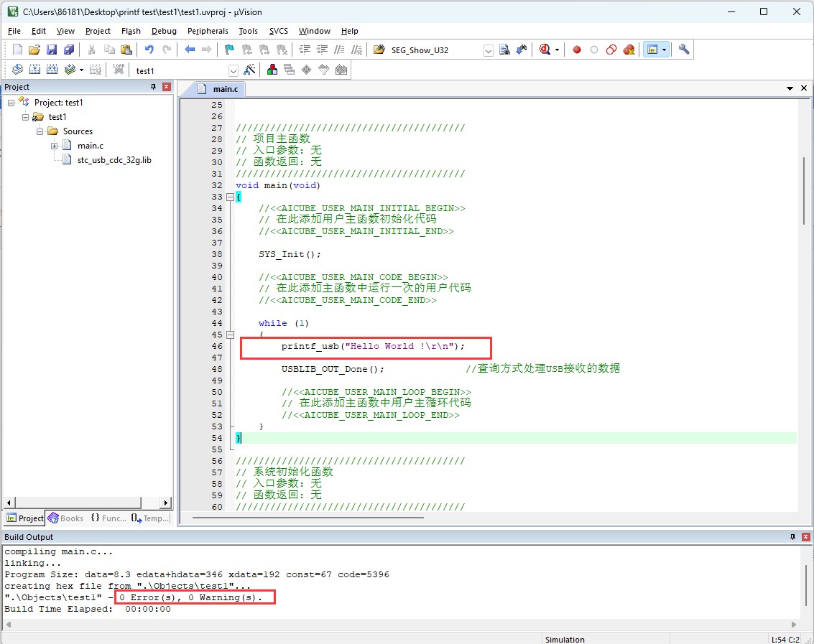Insert a breakpoint with the red dot
The height and width of the screenshot is (644, 814).
coord(577,50)
